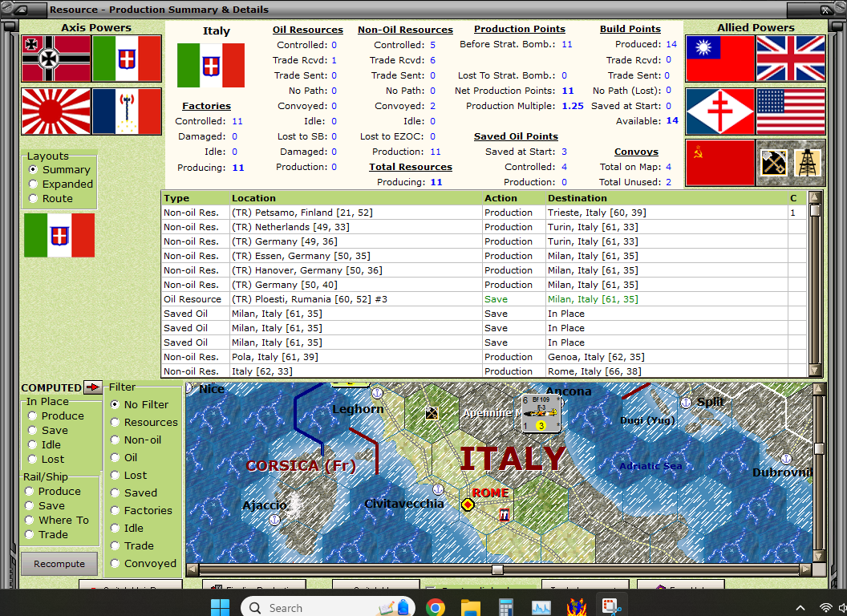Select the Hanover, Germany resource row
Viewport: 847px width, 616px height.
484,270
